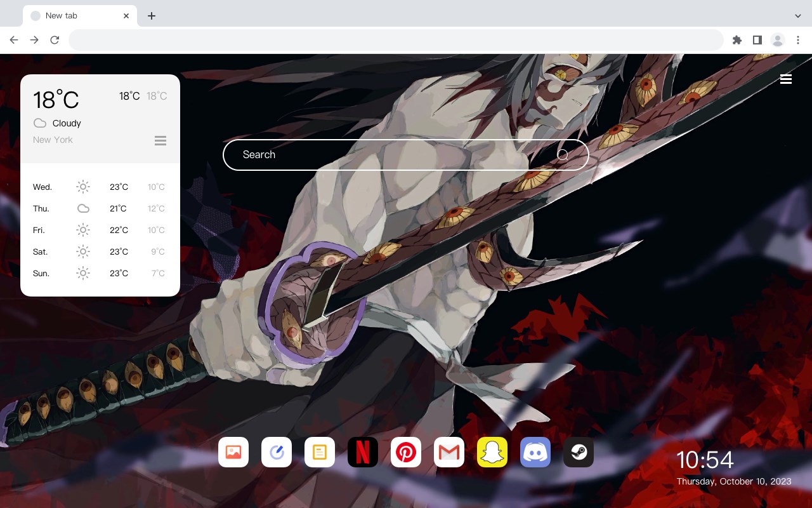Click the 10:54 clock display

[705, 460]
